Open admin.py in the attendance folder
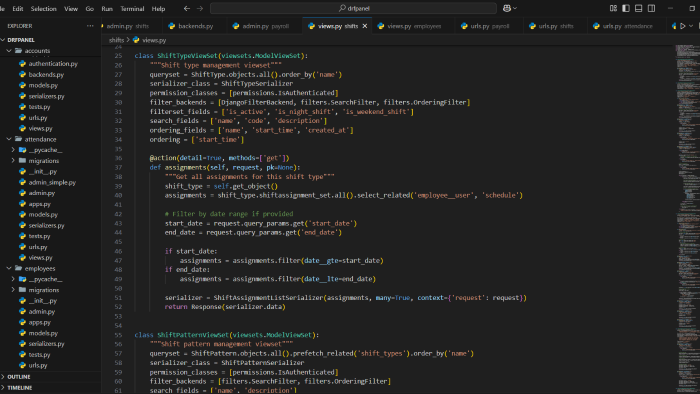 50,193
